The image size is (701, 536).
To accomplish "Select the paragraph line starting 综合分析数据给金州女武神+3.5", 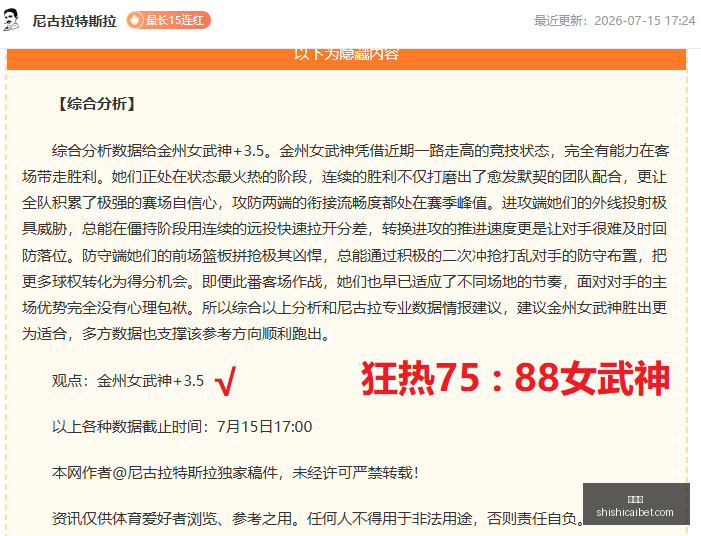I will click(360, 151).
